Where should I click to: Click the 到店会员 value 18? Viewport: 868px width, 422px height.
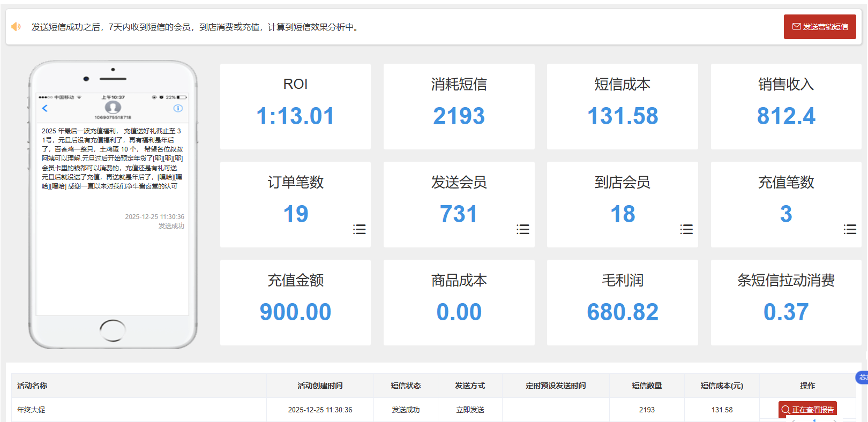coord(623,214)
